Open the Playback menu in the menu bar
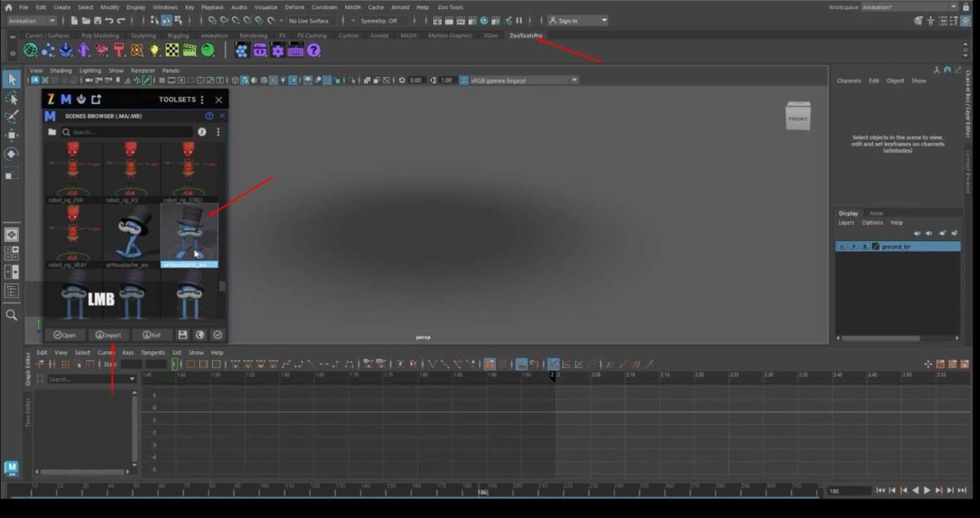This screenshot has height=518, width=980. pos(212,7)
